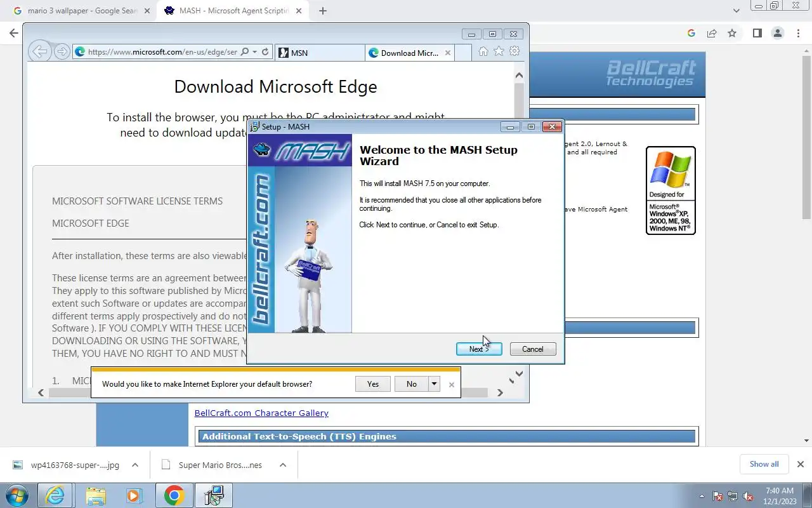
Task: Open the MASH setup installer taskbar icon
Action: (x=214, y=495)
